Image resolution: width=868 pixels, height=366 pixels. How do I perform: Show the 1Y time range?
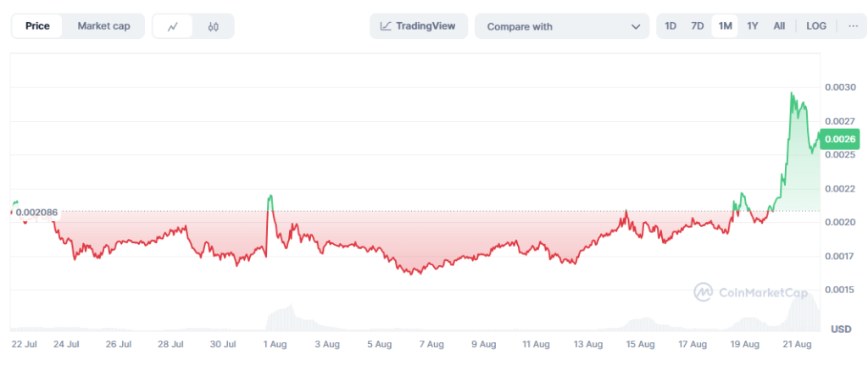click(752, 26)
